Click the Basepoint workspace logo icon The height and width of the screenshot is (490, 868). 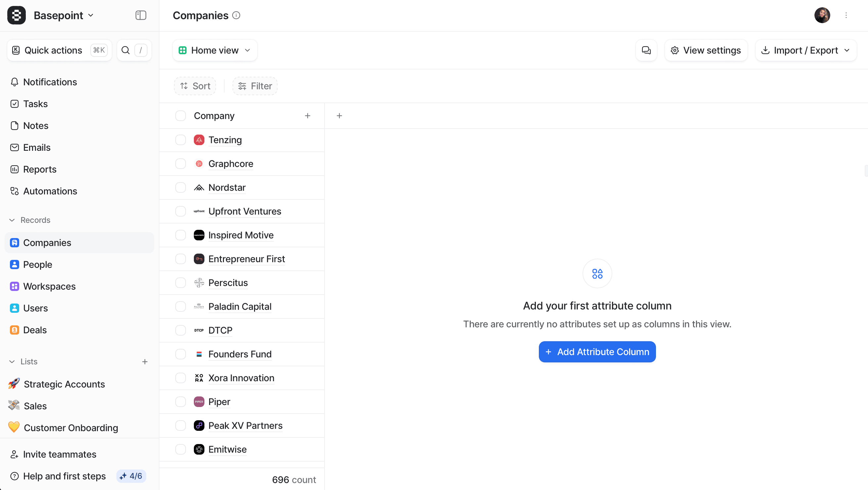coord(17,15)
